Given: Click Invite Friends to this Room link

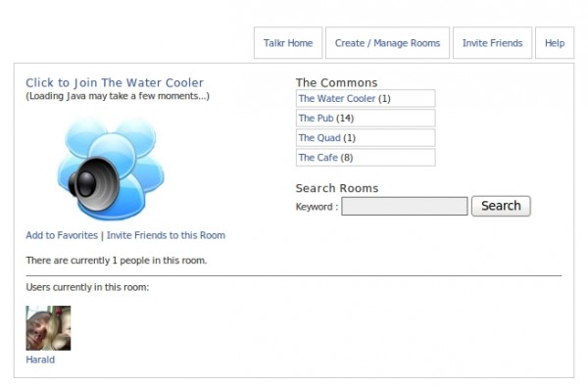Looking at the screenshot, I should 167,235.
